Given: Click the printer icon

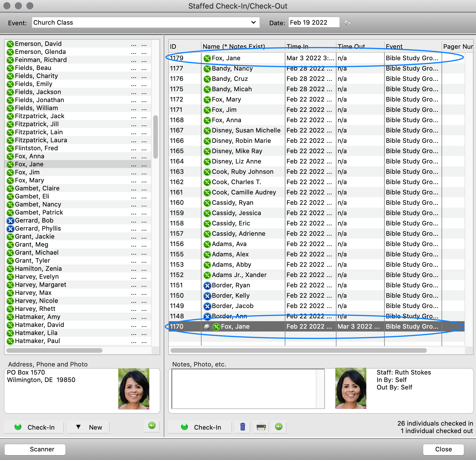Looking at the screenshot, I should pyautogui.click(x=261, y=427).
